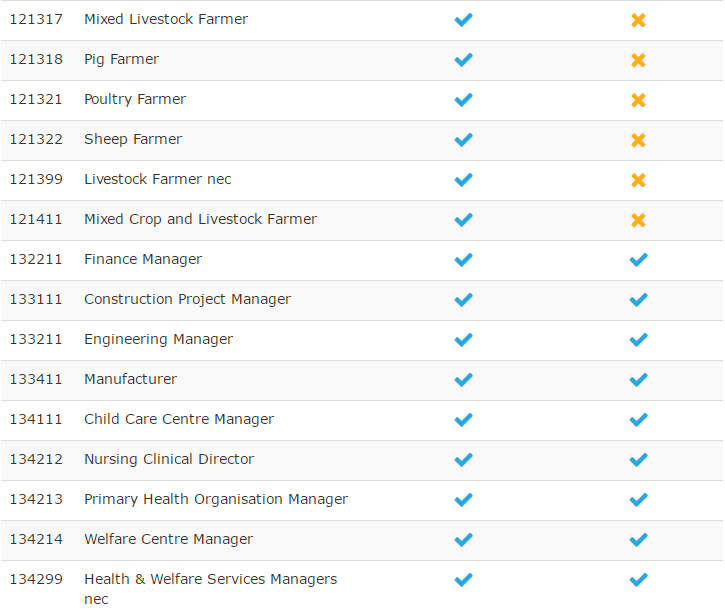Click the rightmost checkmark for Engineering Manager
Image resolution: width=725 pixels, height=610 pixels.
(638, 340)
